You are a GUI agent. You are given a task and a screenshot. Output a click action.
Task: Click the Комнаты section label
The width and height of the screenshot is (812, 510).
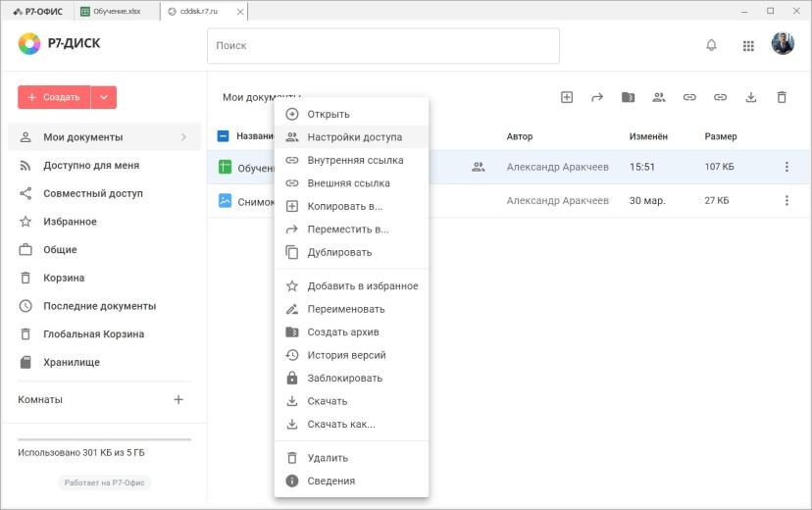click(x=40, y=400)
